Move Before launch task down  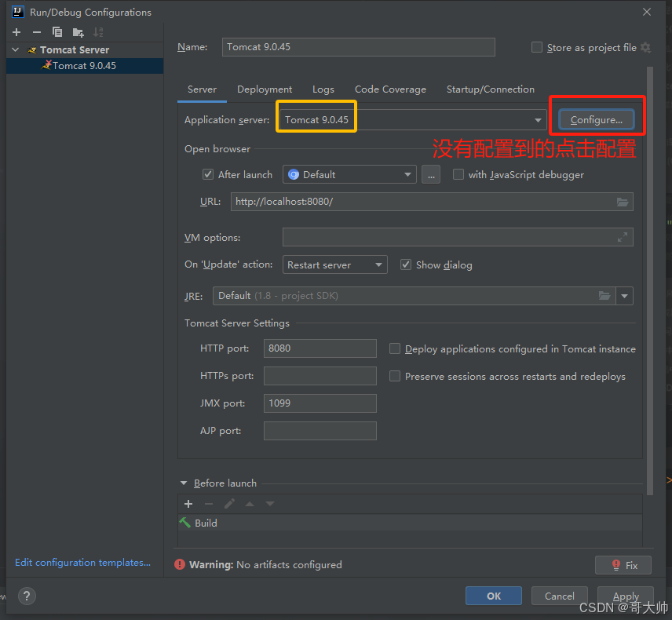(x=269, y=504)
